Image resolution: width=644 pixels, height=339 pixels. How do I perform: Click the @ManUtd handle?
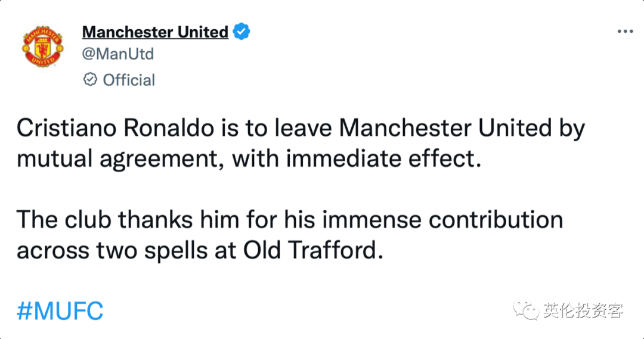118,54
